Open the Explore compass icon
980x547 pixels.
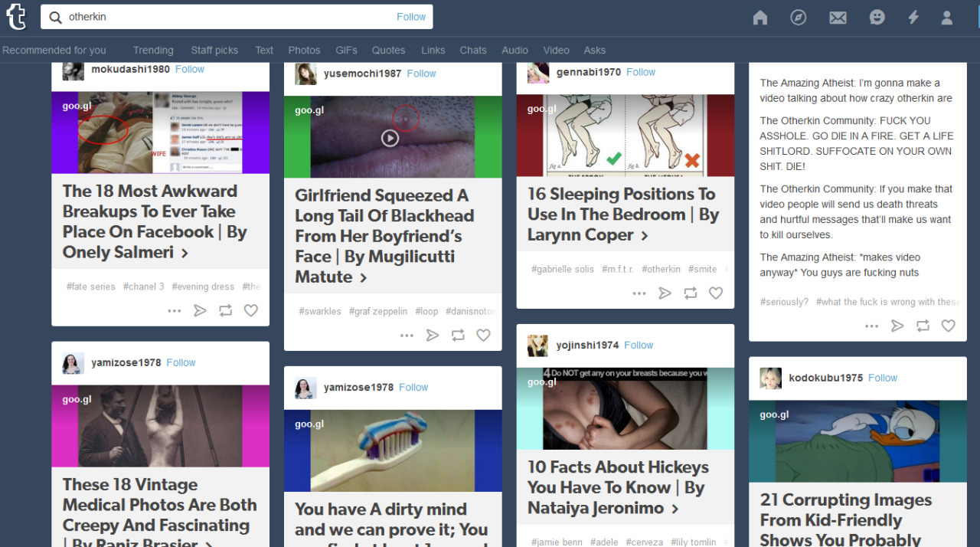click(x=799, y=18)
